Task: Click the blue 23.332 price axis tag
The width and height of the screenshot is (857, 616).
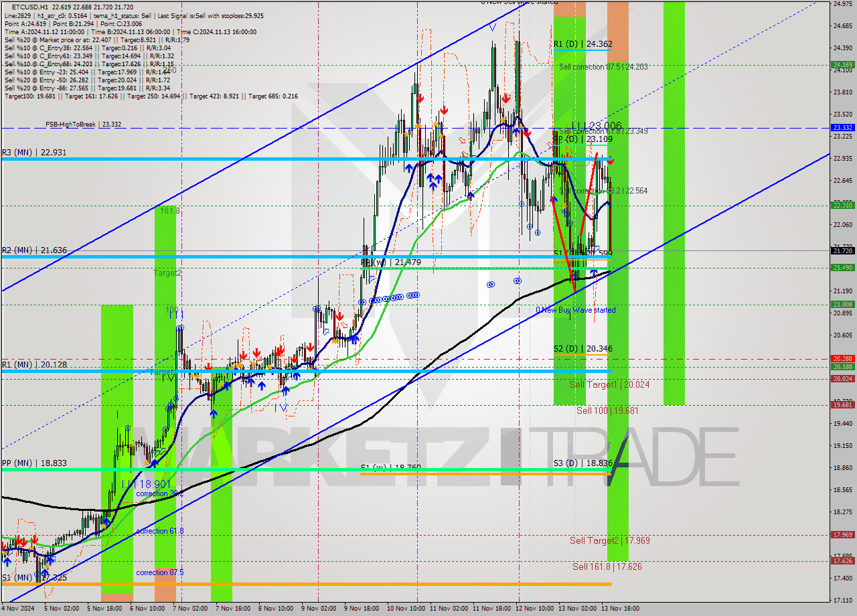Action: tap(842, 127)
